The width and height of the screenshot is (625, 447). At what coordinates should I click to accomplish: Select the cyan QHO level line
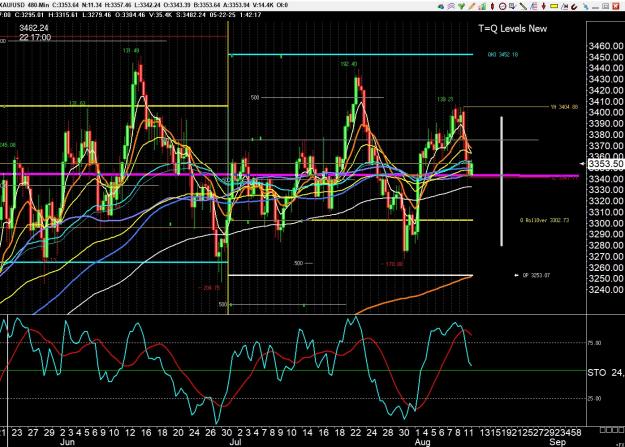pos(350,55)
